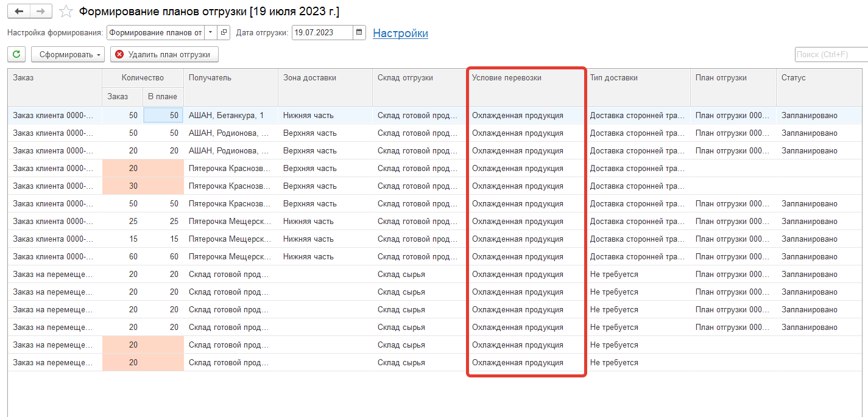
Task: Add the form to favorites with the star
Action: [x=66, y=12]
